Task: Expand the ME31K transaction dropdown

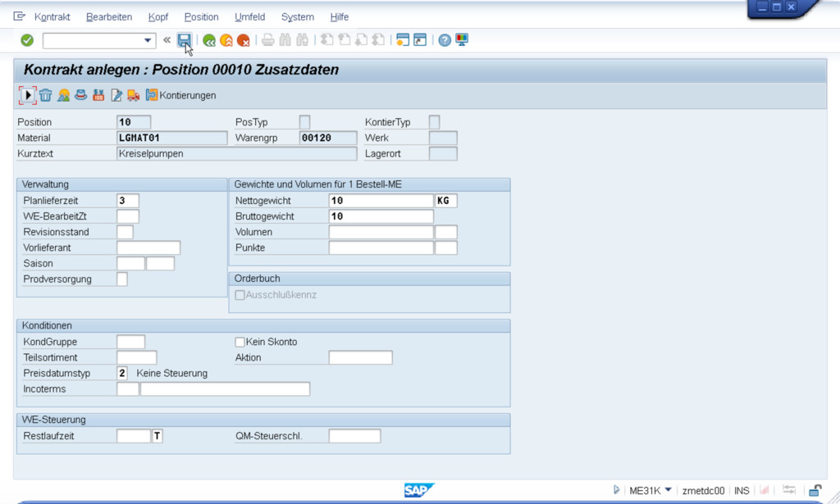Action: [669, 490]
